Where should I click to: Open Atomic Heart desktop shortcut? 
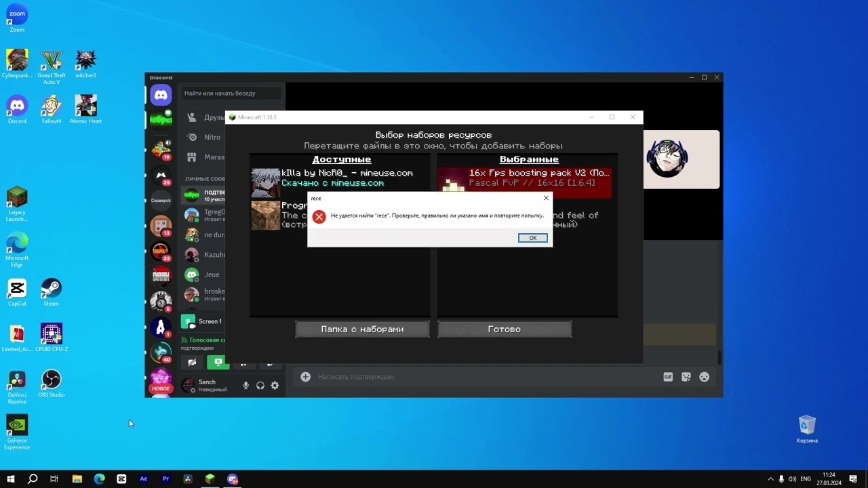click(85, 109)
